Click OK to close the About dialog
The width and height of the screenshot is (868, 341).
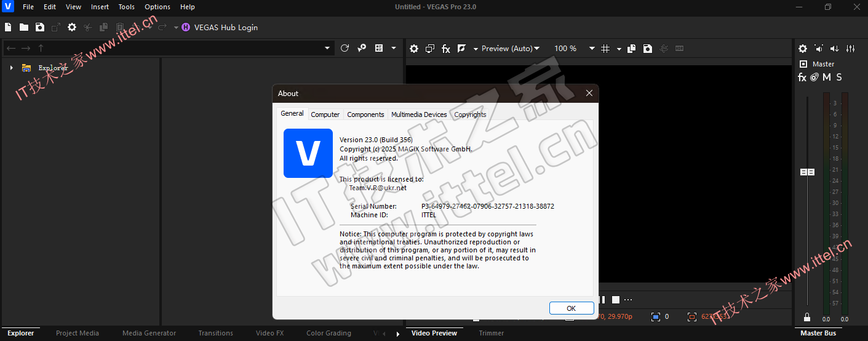(x=571, y=308)
